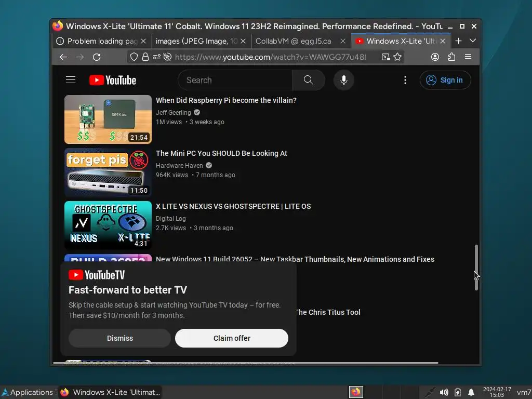
Task: Close the images JPEG Image tab
Action: click(x=243, y=41)
